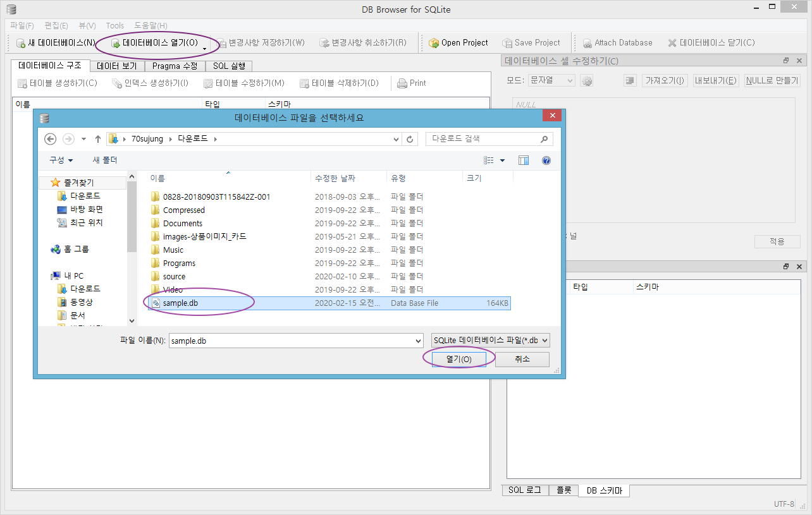This screenshot has width=812, height=515.
Task: Click the 파일 이름(N) combo box field
Action: [x=296, y=341]
